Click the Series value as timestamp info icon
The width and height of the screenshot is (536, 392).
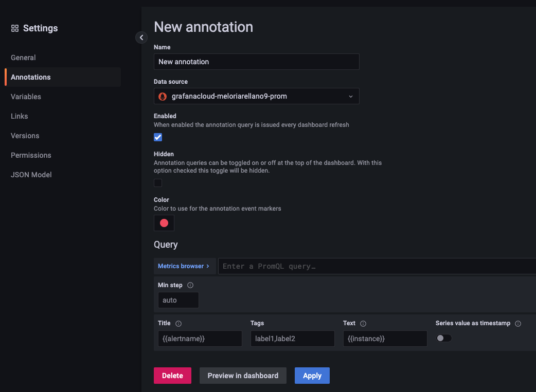click(518, 324)
